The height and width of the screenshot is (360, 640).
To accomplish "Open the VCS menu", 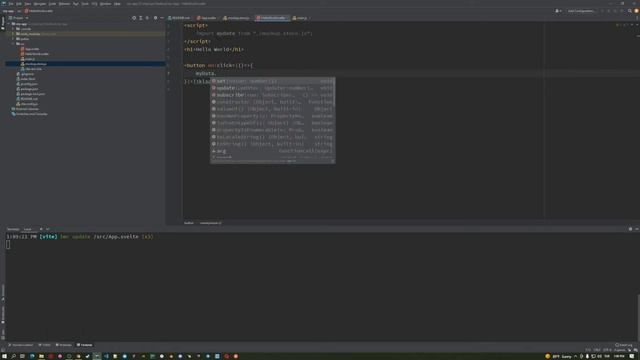I will (94, 4).
